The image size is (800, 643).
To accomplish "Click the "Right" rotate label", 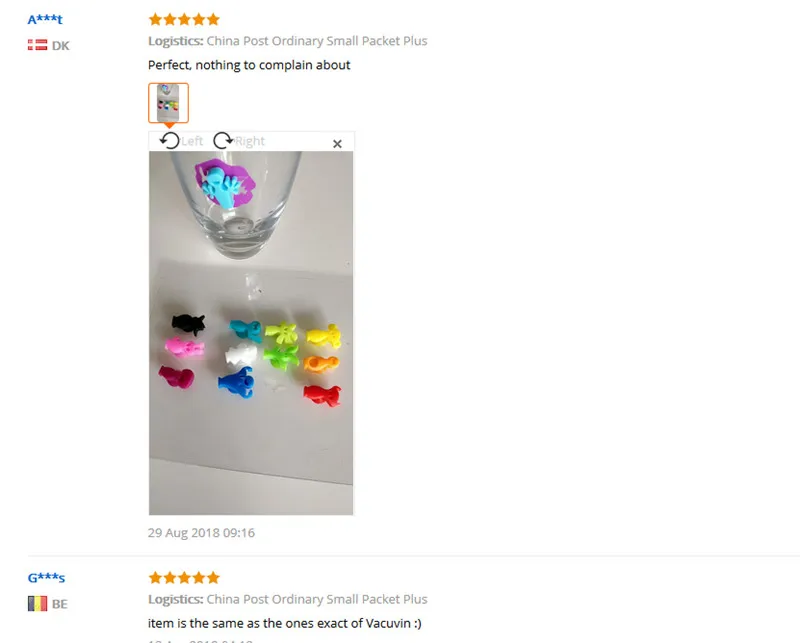I will click(250, 141).
